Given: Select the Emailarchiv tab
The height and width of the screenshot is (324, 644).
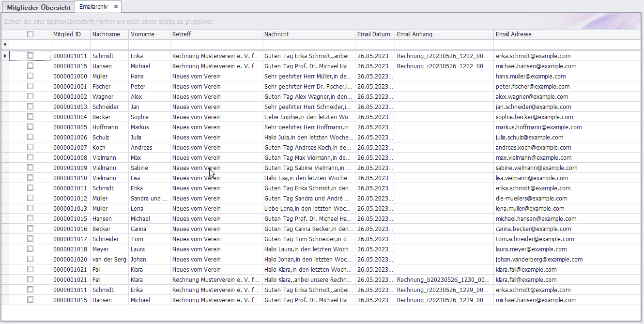Looking at the screenshot, I should point(93,7).
